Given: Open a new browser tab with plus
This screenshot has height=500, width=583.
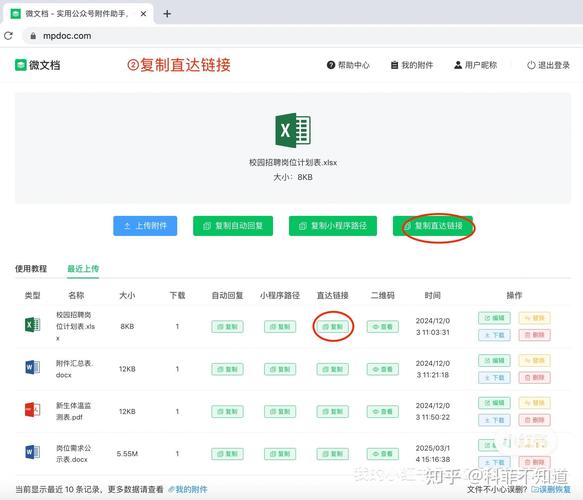Looking at the screenshot, I should coord(167,14).
